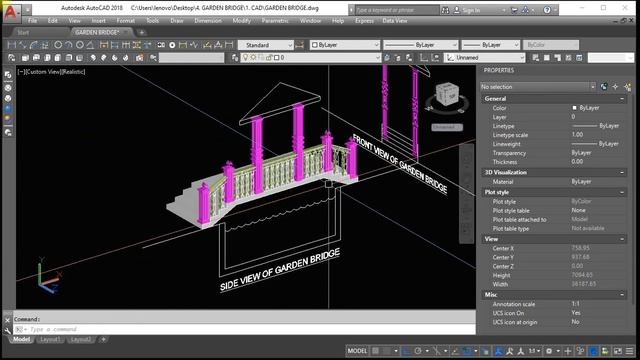The height and width of the screenshot is (360, 640).
Task: Toggle MODEL space button in status bar
Action: pyautogui.click(x=357, y=351)
